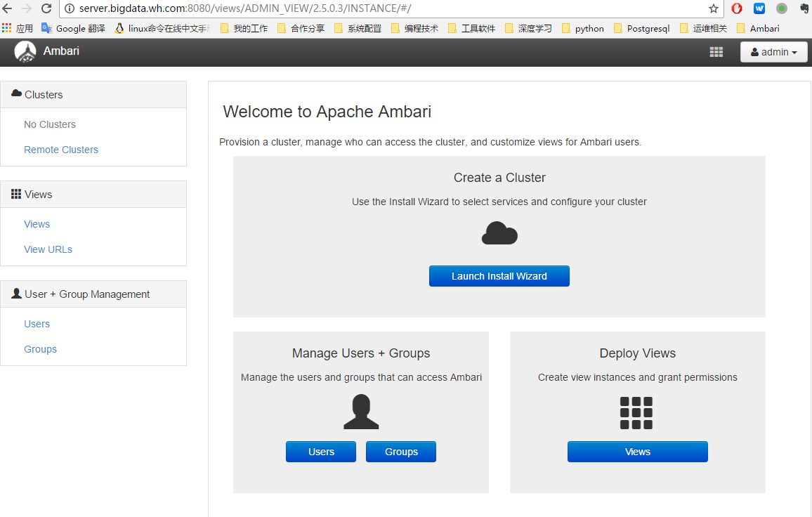
Task: Open the Users link in sidebar
Action: click(x=37, y=325)
